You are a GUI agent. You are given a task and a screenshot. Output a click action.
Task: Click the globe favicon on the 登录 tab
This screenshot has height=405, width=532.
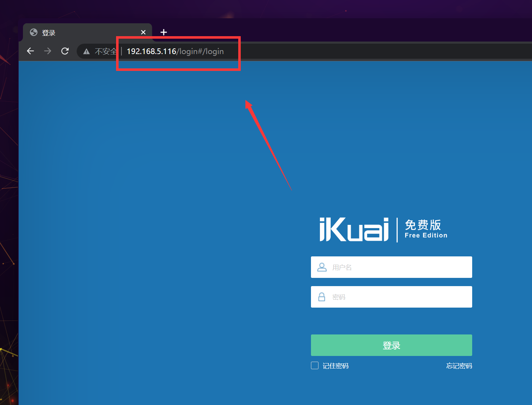point(34,33)
